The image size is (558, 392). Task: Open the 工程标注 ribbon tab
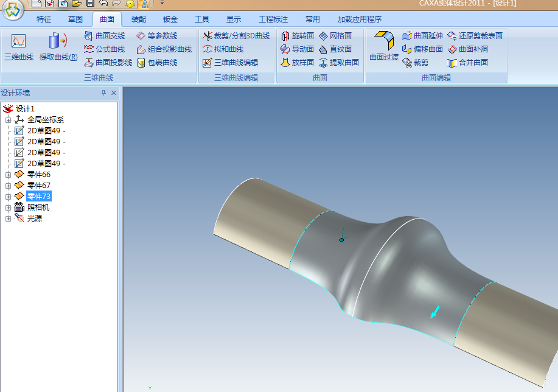(x=273, y=19)
